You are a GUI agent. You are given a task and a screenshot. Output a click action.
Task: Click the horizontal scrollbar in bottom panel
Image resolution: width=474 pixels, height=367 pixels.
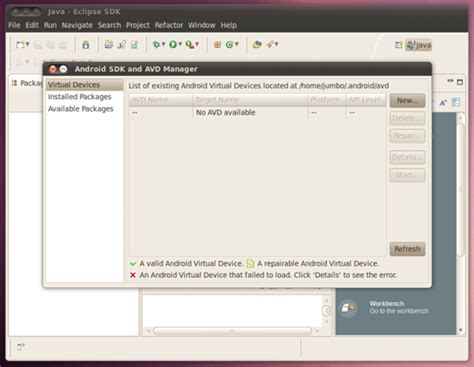point(232,331)
